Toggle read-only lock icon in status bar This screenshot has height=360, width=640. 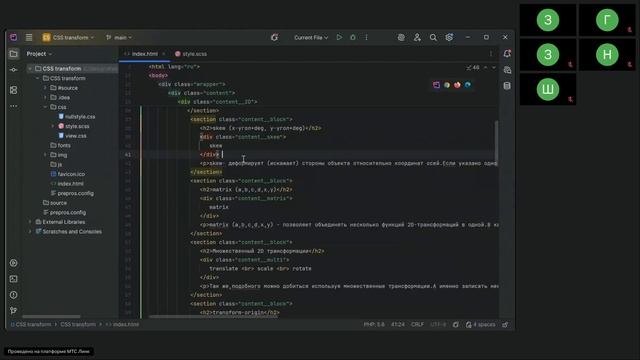point(505,324)
